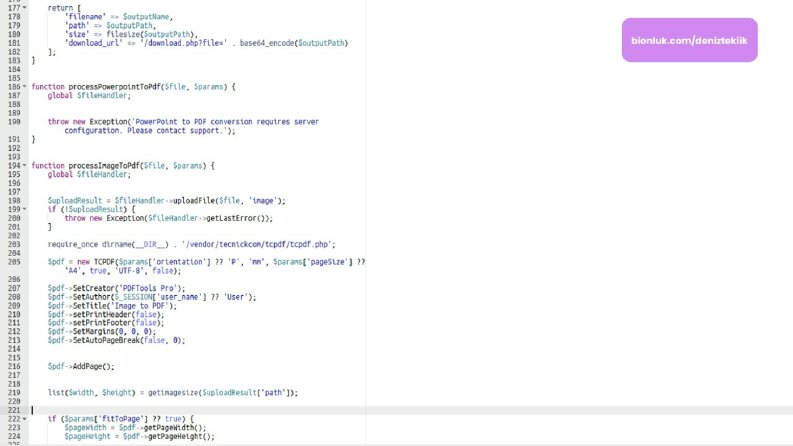This screenshot has width=793, height=446.
Task: Click the require_once keyword
Action: 73,244
